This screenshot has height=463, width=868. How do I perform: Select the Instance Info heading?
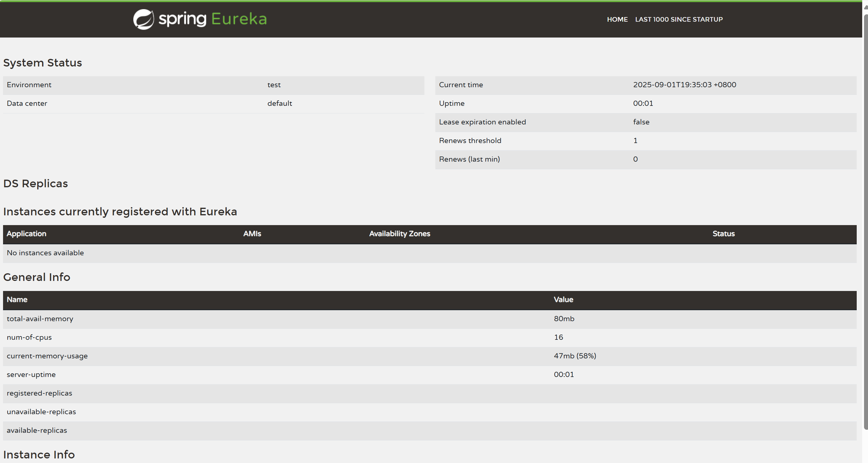point(39,455)
